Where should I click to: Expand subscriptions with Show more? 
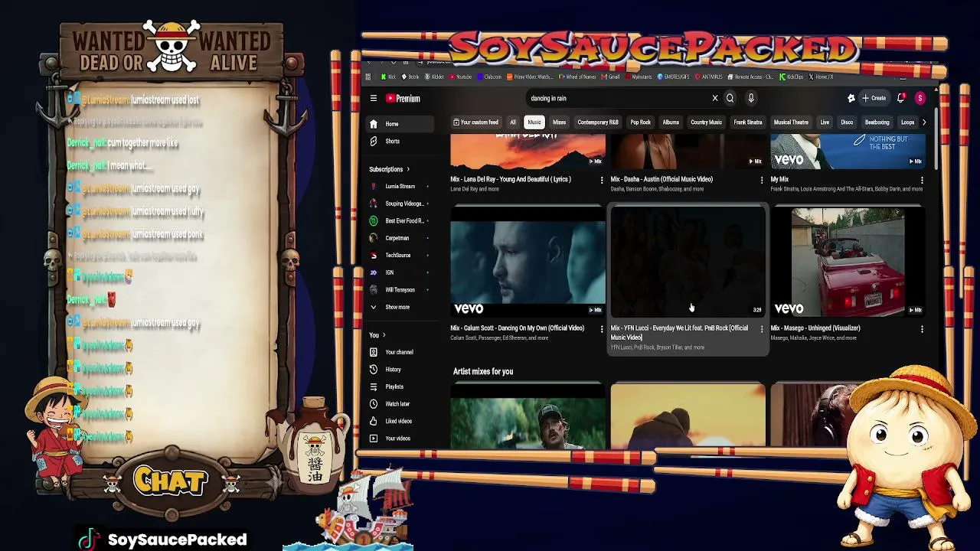click(397, 307)
